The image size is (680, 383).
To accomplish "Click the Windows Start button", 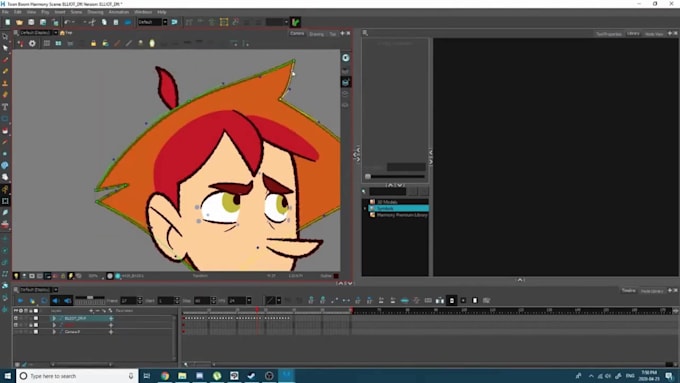I will [x=7, y=376].
